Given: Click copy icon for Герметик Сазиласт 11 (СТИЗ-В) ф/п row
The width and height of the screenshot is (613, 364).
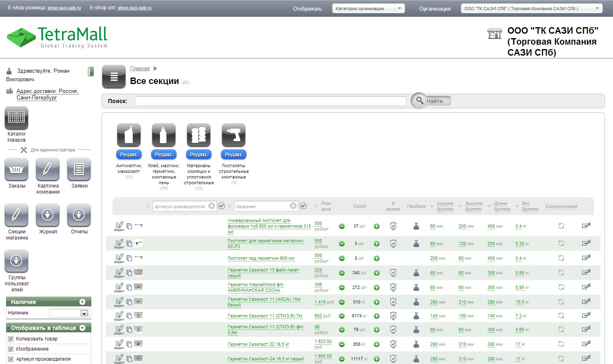Looking at the screenshot, I should coord(129,330).
